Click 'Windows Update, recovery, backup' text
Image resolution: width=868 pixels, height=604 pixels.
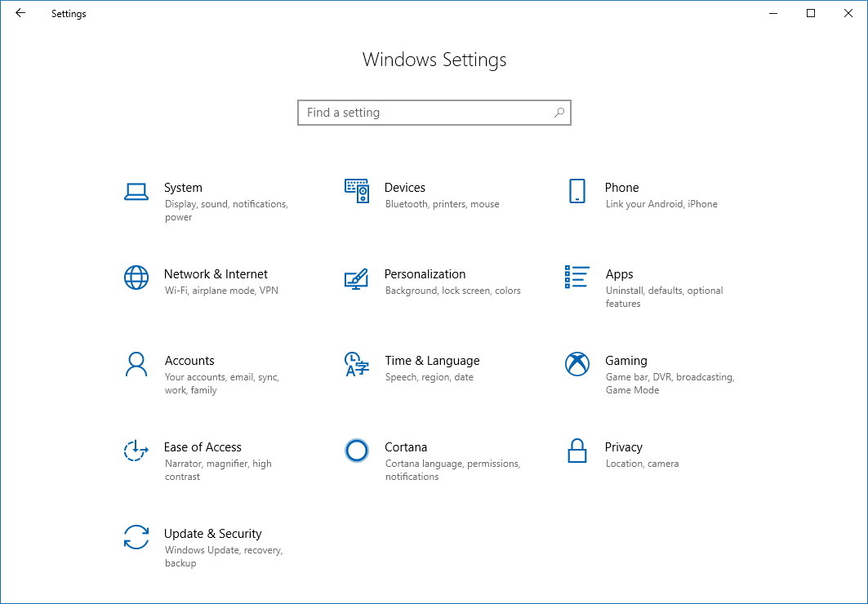[x=224, y=557]
